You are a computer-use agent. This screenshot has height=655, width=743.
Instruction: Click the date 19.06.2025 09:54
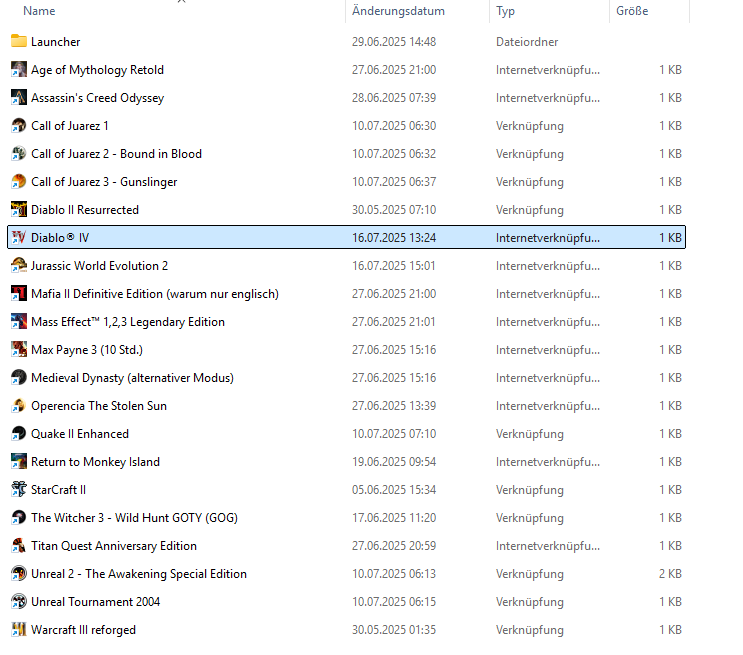[394, 462]
